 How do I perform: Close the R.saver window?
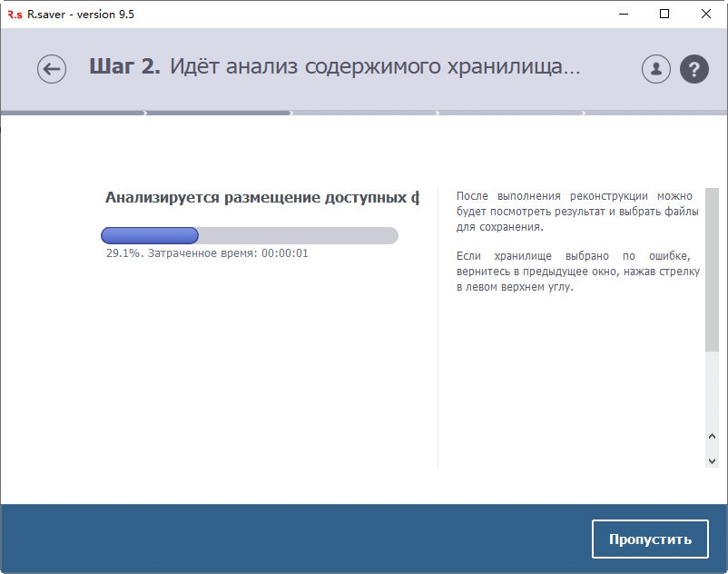coord(705,14)
